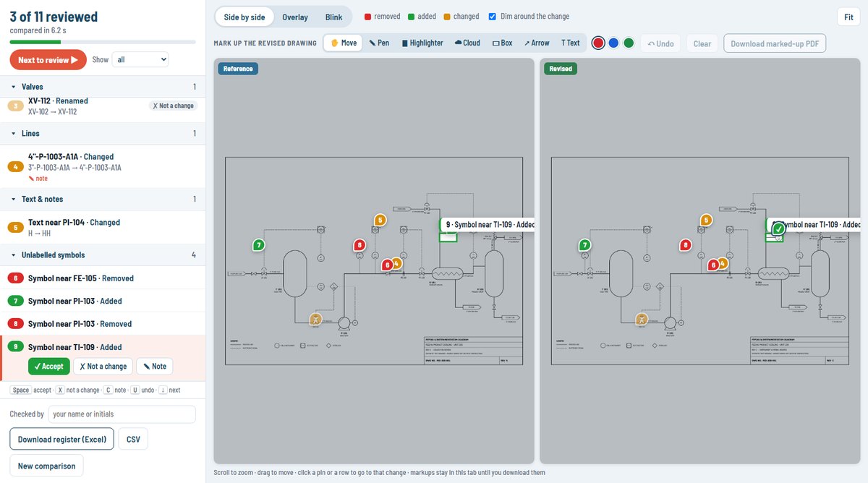Click red pin 8 in Revised drawing
Image resolution: width=868 pixels, height=483 pixels.
click(686, 245)
